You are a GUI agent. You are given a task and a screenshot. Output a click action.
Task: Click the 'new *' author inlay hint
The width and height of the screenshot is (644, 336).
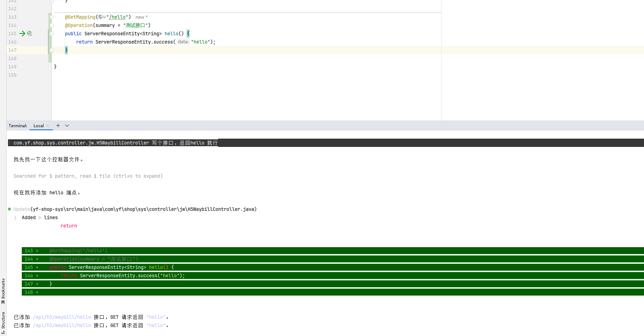coord(141,17)
